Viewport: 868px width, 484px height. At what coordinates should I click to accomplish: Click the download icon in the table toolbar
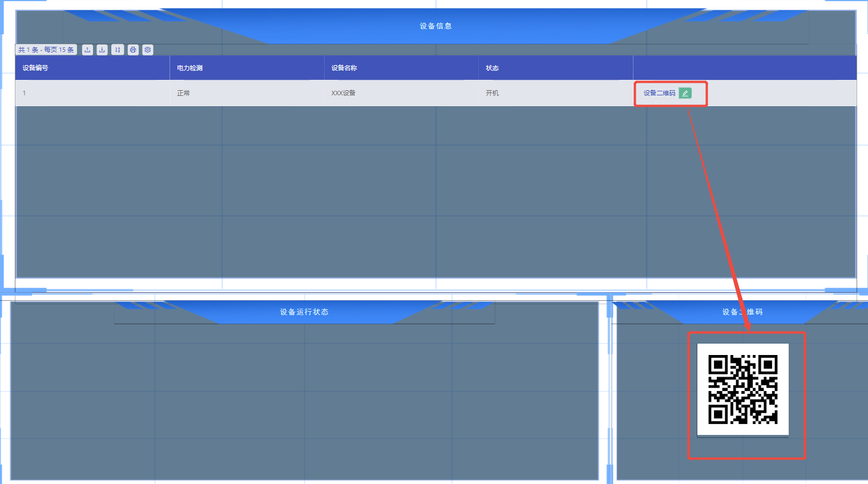coord(102,50)
